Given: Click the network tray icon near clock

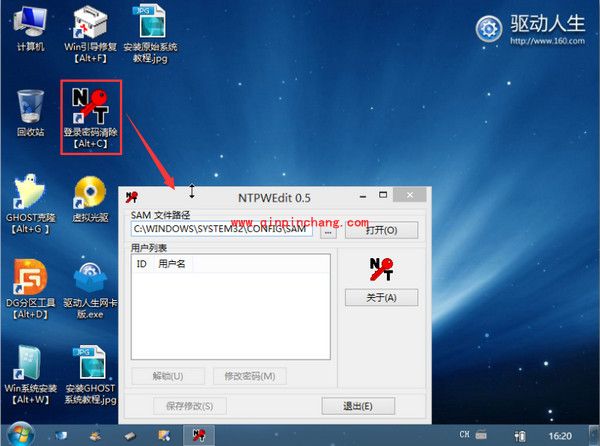Looking at the screenshot, I should pyautogui.click(x=520, y=436).
